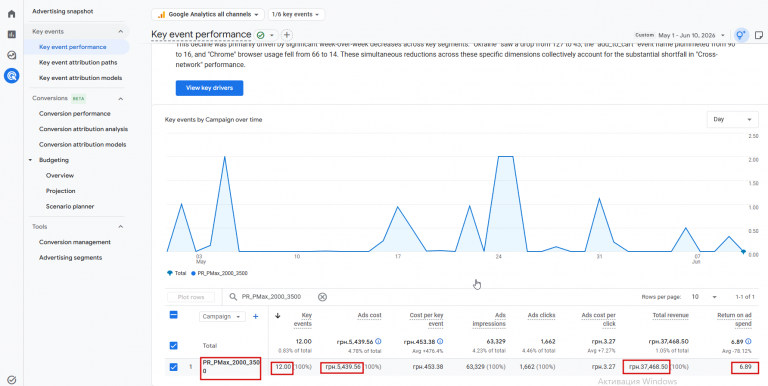
Task: Collapse the Conversions section
Action: click(120, 98)
